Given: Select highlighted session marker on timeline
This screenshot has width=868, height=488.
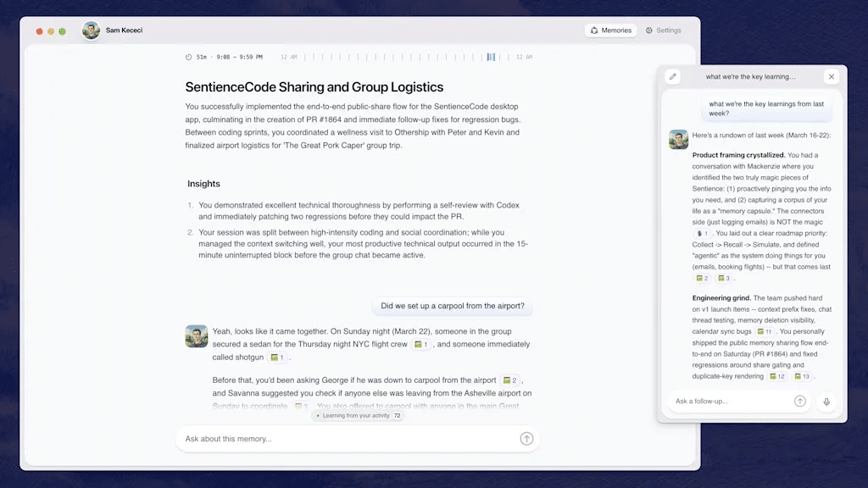Looking at the screenshot, I should (x=491, y=58).
